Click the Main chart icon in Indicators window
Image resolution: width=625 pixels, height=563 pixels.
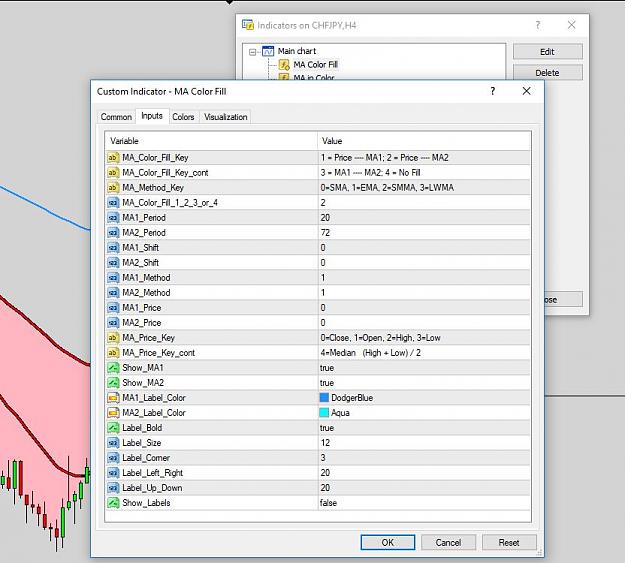(x=268, y=51)
